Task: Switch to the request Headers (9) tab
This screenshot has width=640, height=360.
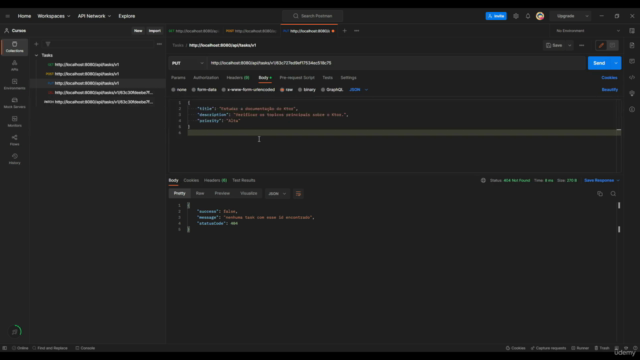Action: point(238,78)
